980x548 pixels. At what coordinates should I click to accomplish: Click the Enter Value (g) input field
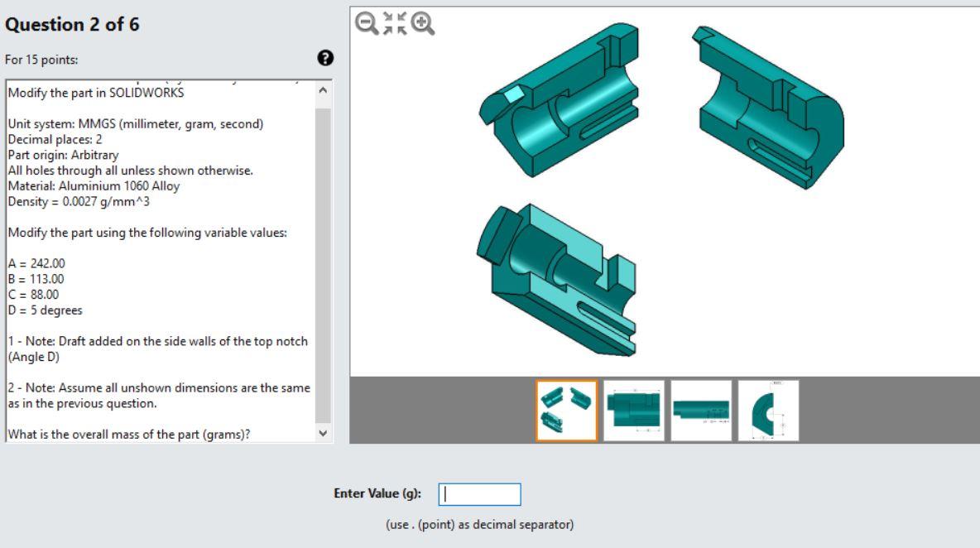(481, 494)
